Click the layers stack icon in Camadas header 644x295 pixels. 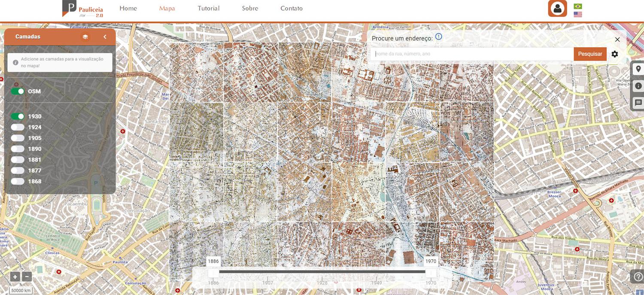point(85,37)
